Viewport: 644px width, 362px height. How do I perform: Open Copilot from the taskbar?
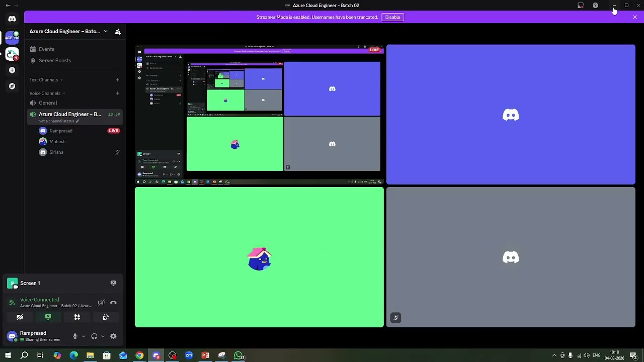coord(57,355)
